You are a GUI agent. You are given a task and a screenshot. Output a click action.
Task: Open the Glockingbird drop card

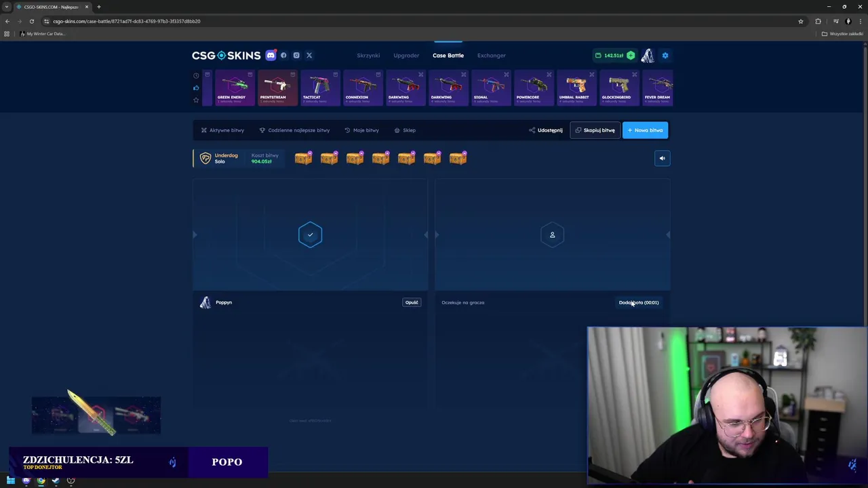click(x=618, y=88)
